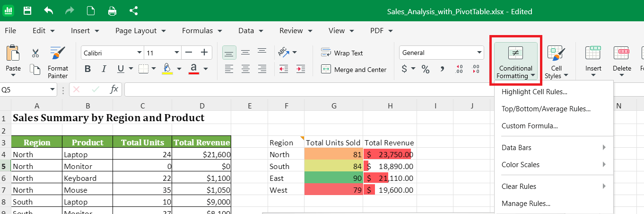Open Manage Rules from the menu
Image resolution: width=644 pixels, height=214 pixels.
(554, 204)
